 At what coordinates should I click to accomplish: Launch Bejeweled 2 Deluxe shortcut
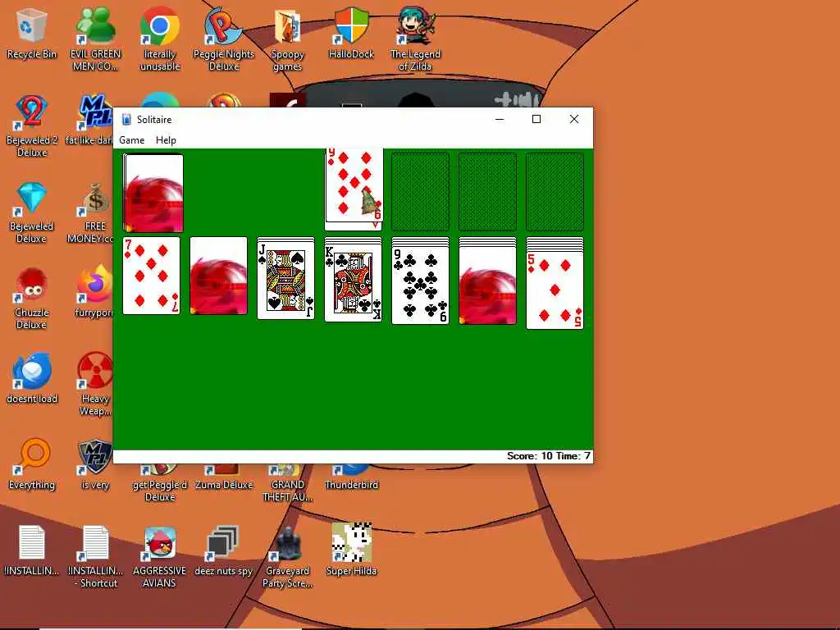(32, 126)
